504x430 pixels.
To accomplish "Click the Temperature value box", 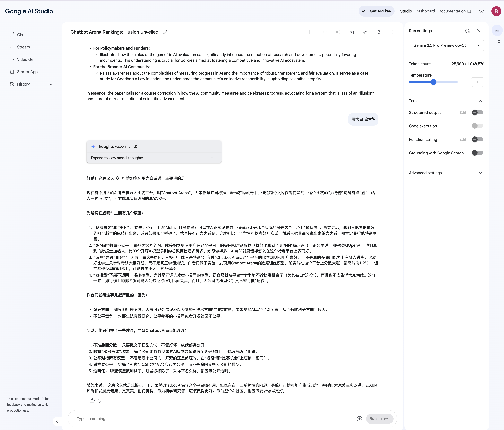I will 477,82.
